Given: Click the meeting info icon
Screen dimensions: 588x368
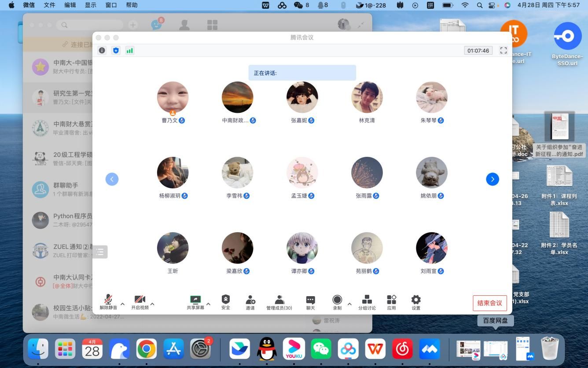Looking at the screenshot, I should [102, 51].
